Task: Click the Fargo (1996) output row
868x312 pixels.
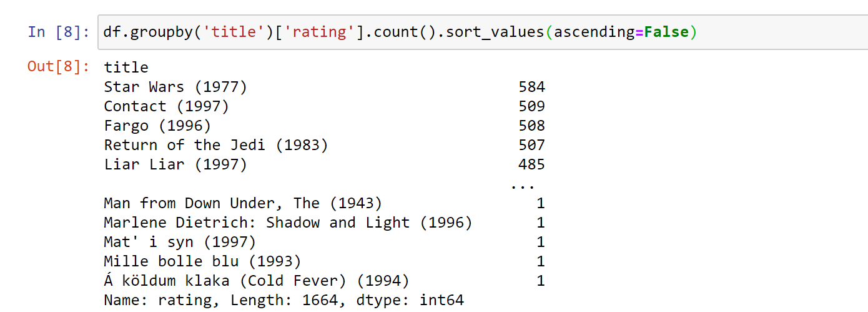Action: (x=324, y=126)
